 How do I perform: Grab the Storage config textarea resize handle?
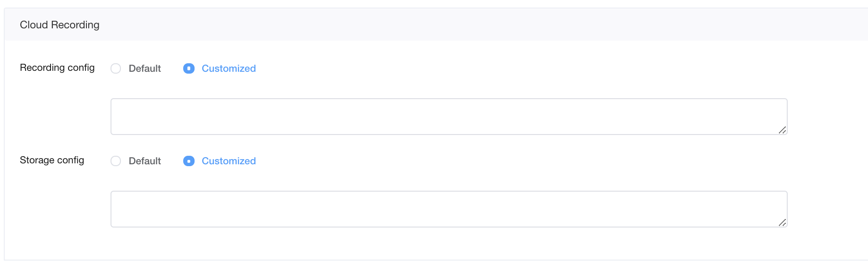782,222
